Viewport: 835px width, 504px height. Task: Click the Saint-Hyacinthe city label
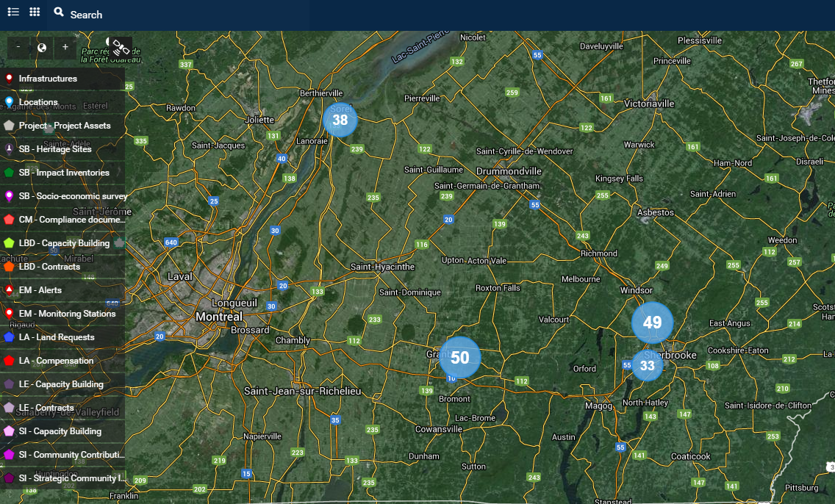(x=382, y=267)
